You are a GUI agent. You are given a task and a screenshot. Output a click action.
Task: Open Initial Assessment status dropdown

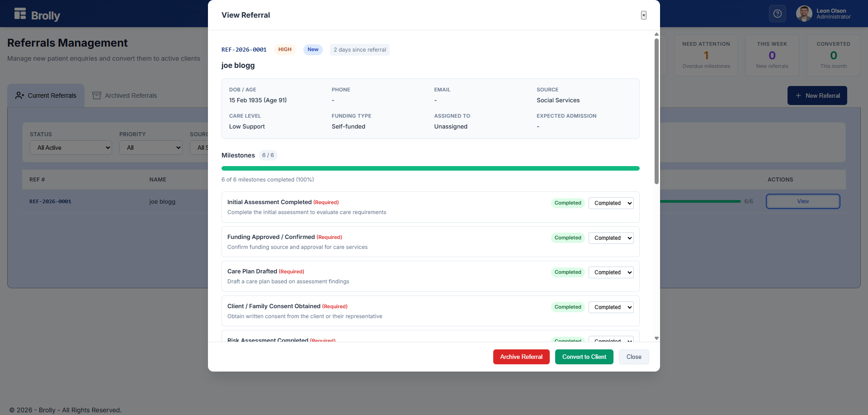click(x=611, y=203)
